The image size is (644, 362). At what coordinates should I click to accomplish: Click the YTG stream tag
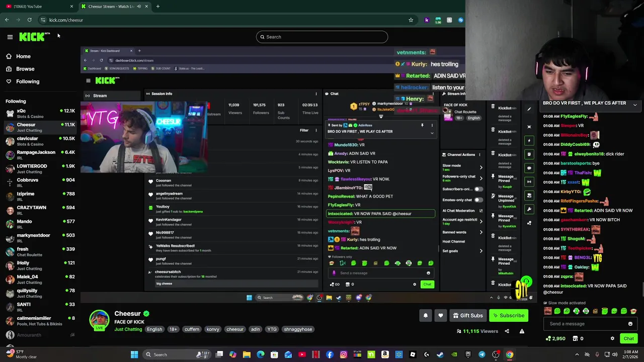tap(272, 329)
